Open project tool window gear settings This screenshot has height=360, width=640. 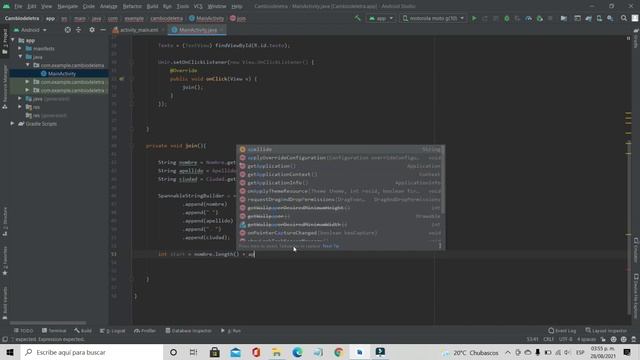click(x=92, y=30)
